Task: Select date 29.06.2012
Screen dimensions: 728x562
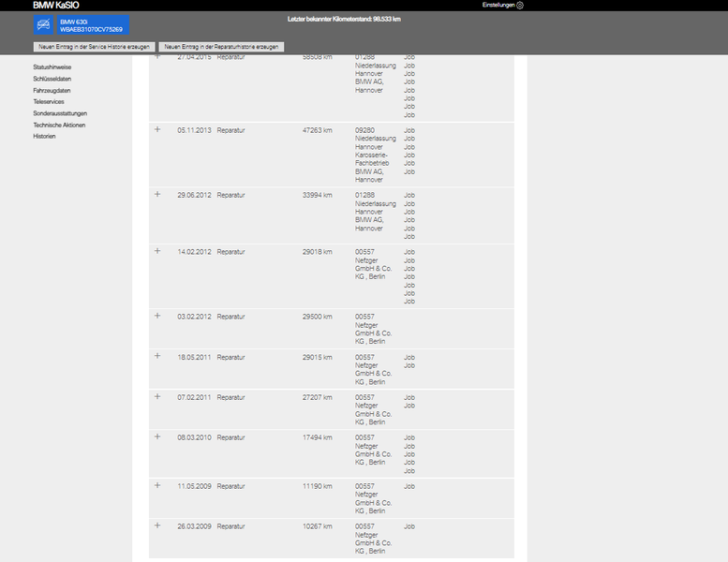Action: [194, 196]
